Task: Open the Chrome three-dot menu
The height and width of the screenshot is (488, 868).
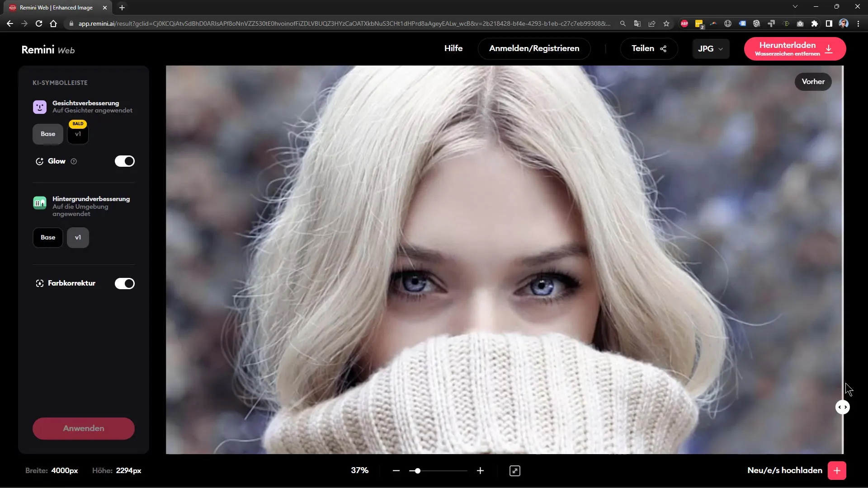Action: coord(858,23)
